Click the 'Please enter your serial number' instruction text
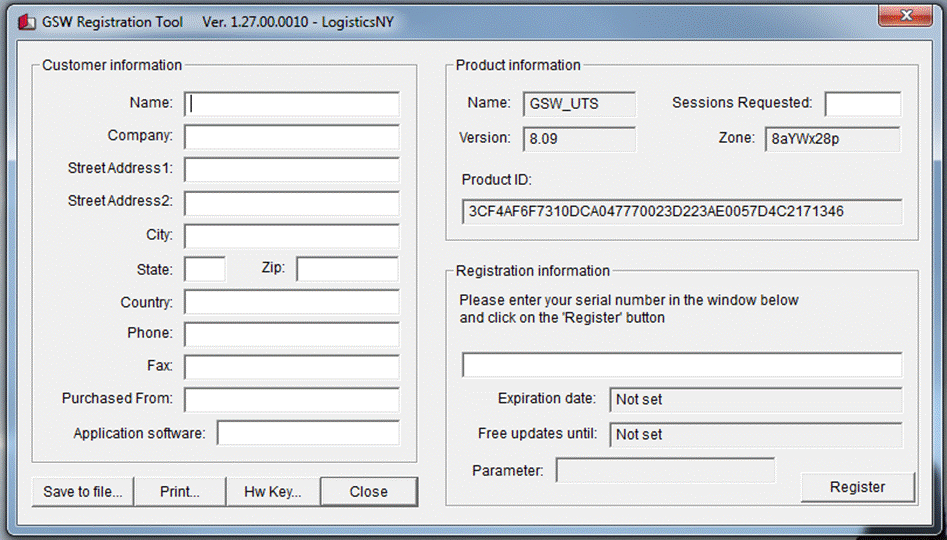Image resolution: width=947 pixels, height=540 pixels. click(629, 309)
